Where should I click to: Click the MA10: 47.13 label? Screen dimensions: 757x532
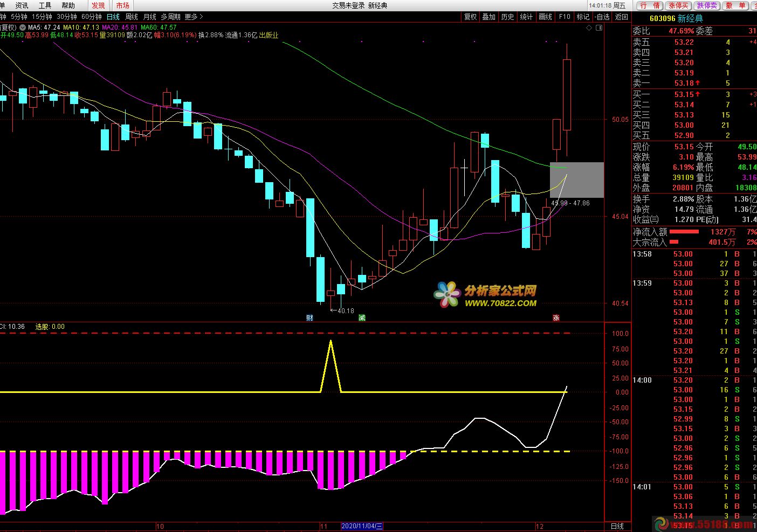pos(81,27)
